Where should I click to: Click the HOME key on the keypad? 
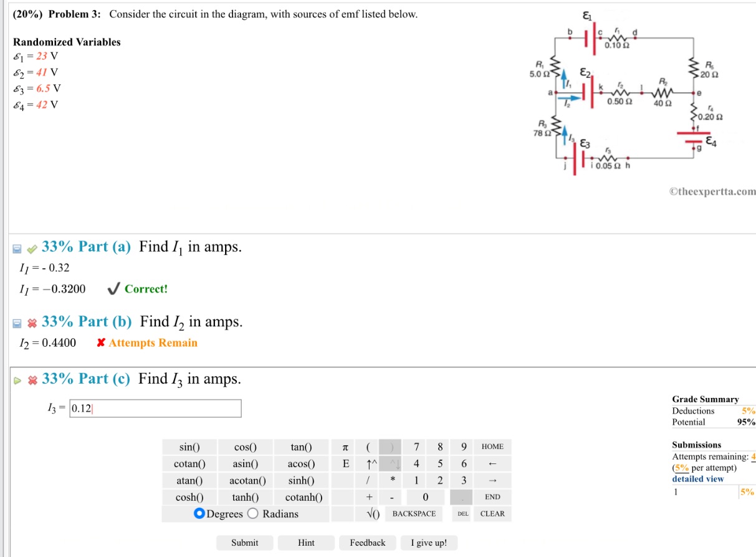coord(493,447)
